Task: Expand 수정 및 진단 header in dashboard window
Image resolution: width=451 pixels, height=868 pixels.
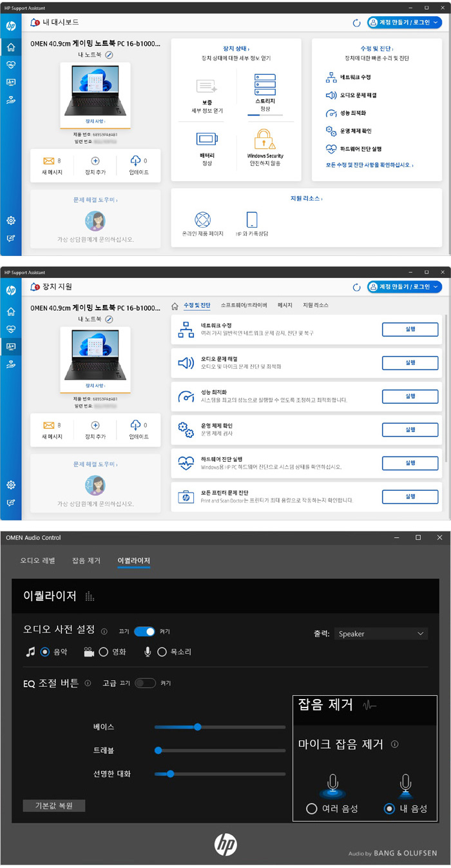Action: point(378,48)
